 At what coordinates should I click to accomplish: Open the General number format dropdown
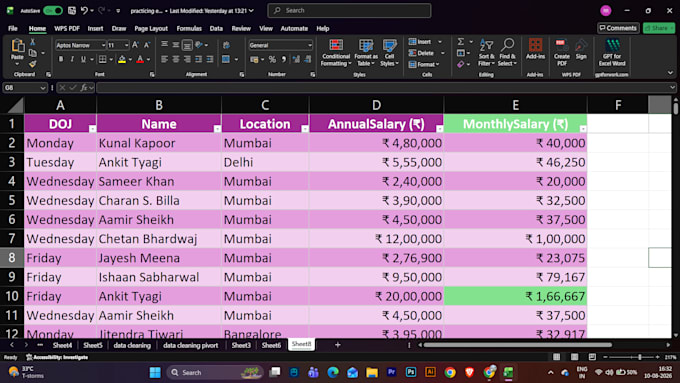(310, 45)
